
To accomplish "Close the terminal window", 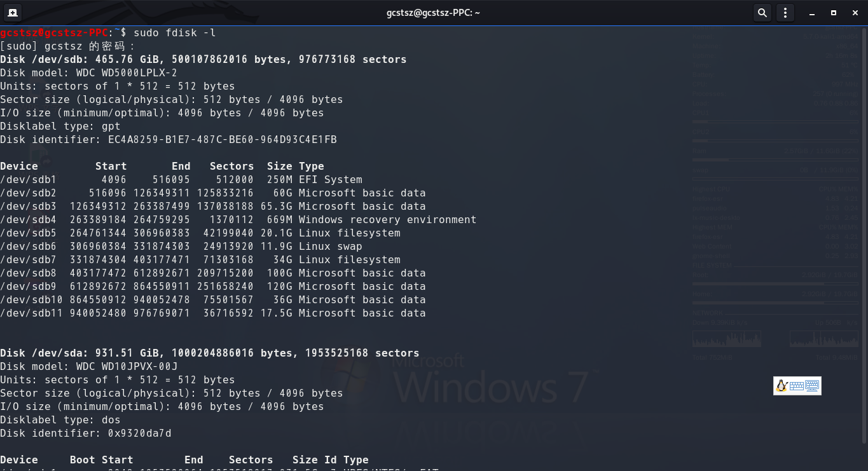I will tap(854, 13).
